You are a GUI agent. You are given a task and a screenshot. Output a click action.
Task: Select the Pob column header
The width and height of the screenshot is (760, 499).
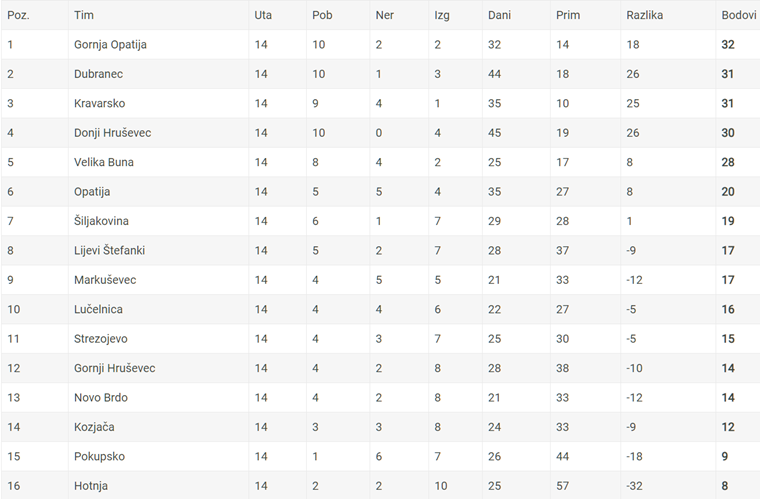(x=322, y=15)
